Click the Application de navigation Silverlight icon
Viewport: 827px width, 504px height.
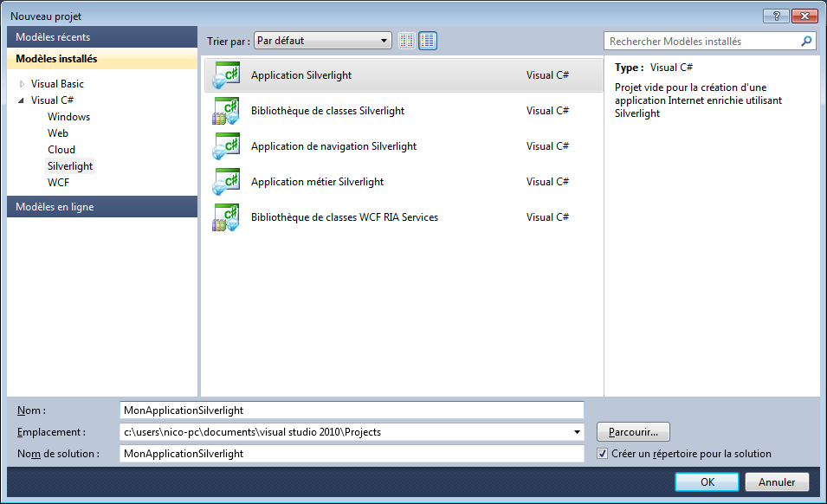[x=225, y=146]
